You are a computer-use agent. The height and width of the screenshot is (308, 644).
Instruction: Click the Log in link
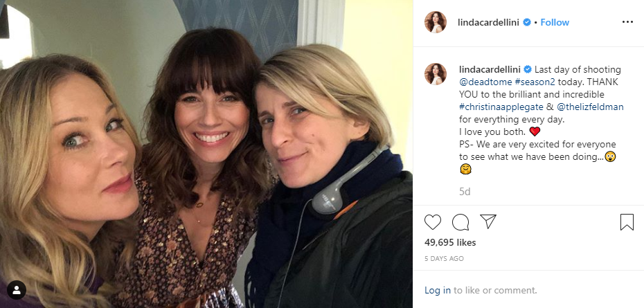[437, 291]
